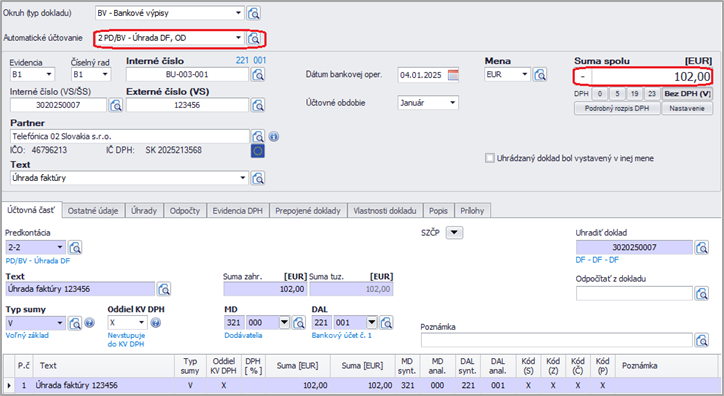This screenshot has width=724, height=396.
Task: Click Podrobný rozpis DPH button
Action: [x=617, y=108]
